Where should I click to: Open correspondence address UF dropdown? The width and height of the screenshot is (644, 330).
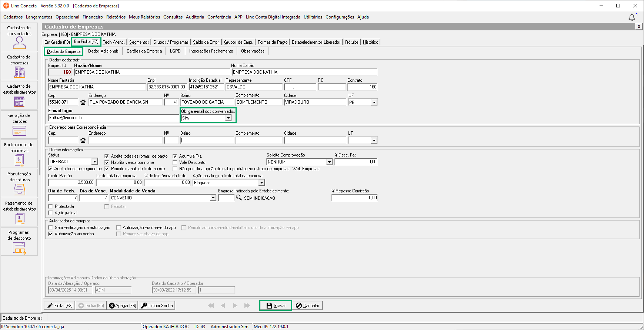374,141
